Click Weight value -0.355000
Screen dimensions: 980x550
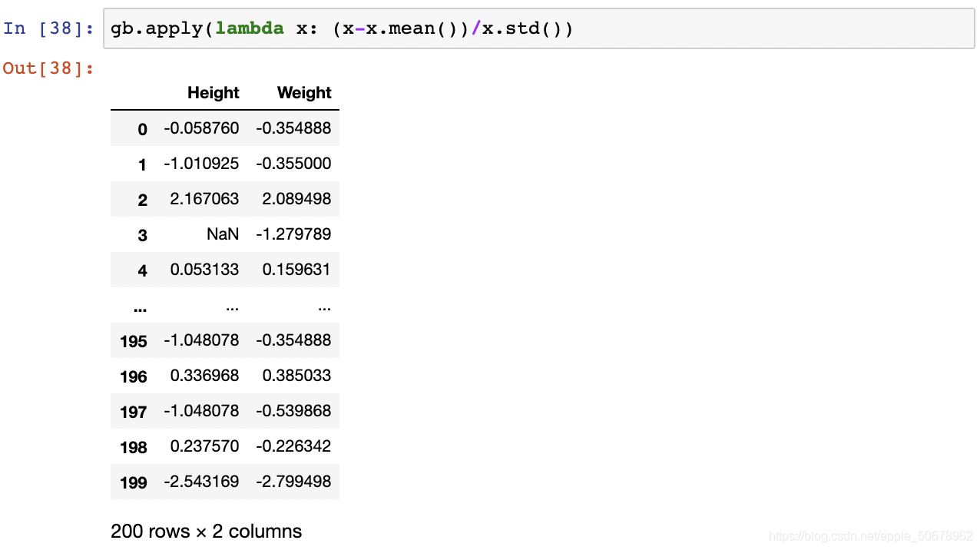click(x=293, y=164)
